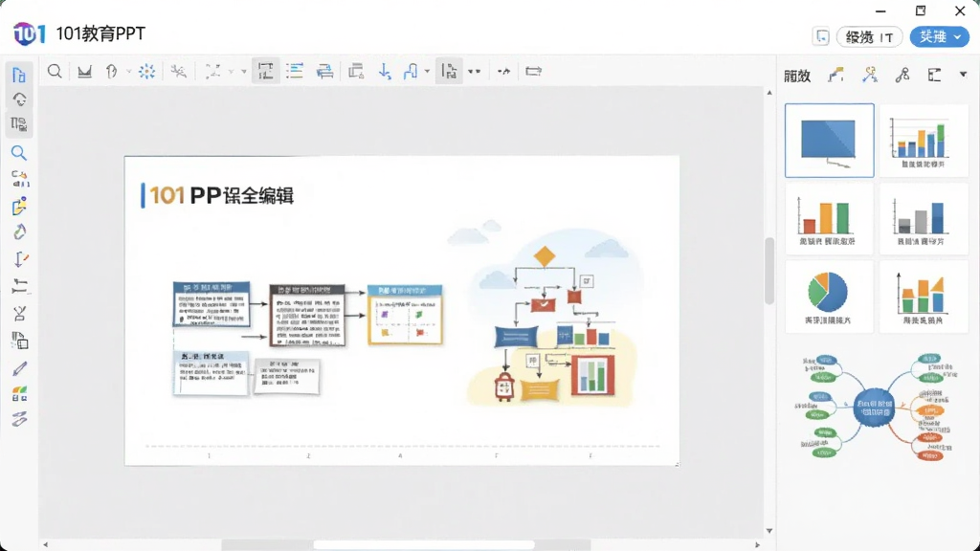This screenshot has width=980, height=551.
Task: Click the paperclip-like icon in the top toolbar
Action: 112,71
